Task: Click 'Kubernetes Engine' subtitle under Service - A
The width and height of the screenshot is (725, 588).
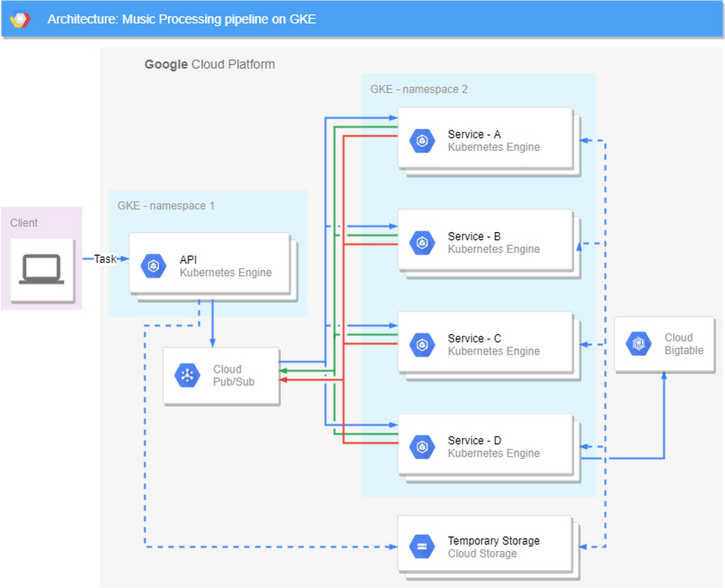Action: coord(494,147)
